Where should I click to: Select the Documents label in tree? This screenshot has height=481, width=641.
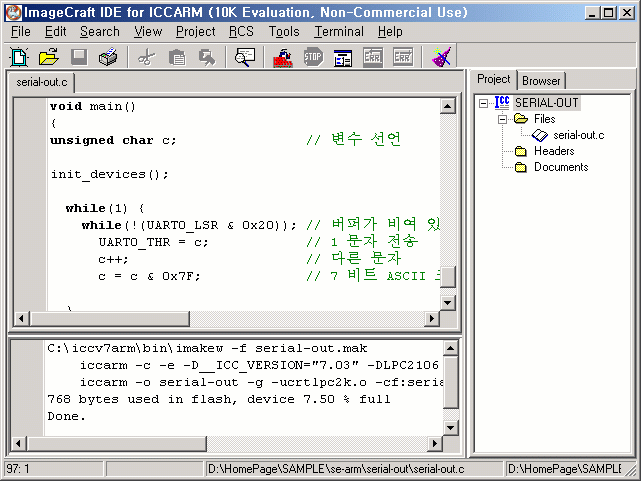click(x=561, y=167)
